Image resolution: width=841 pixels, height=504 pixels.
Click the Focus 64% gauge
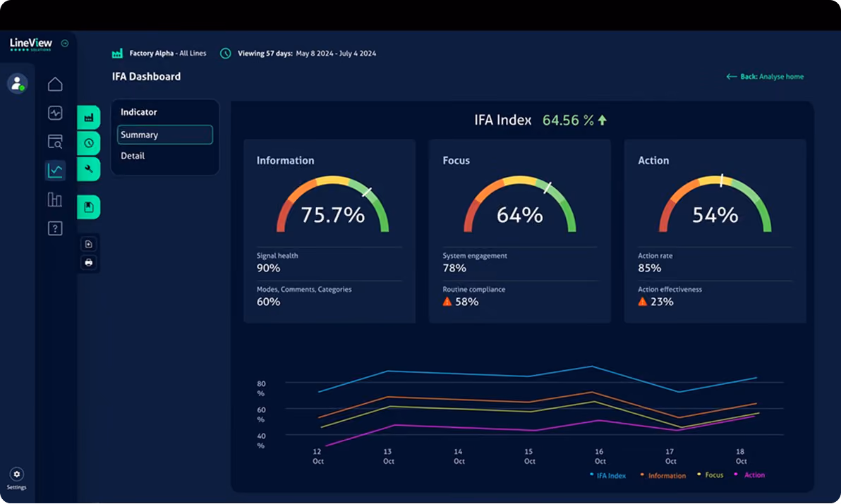coord(520,205)
